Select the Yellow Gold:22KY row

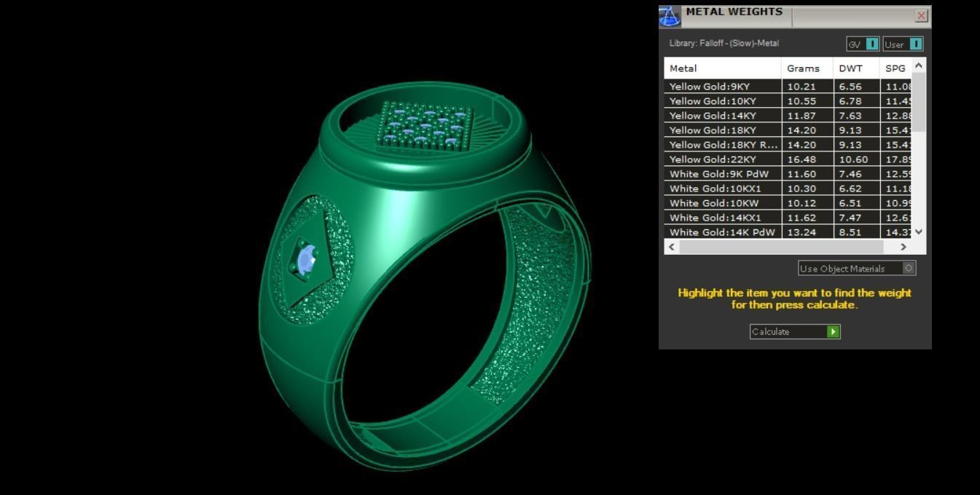coord(788,159)
